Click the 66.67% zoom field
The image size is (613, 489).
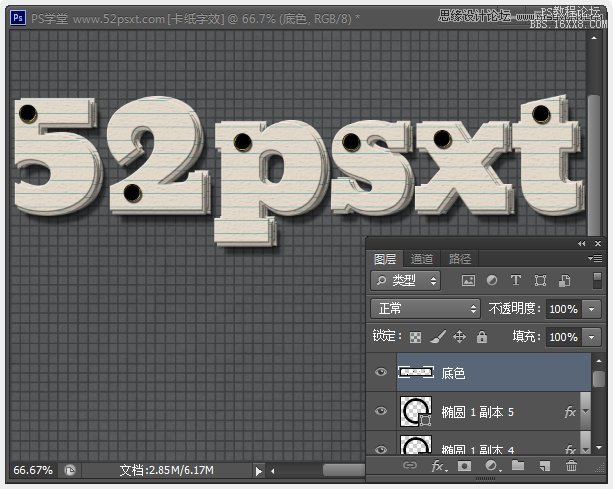33,470
